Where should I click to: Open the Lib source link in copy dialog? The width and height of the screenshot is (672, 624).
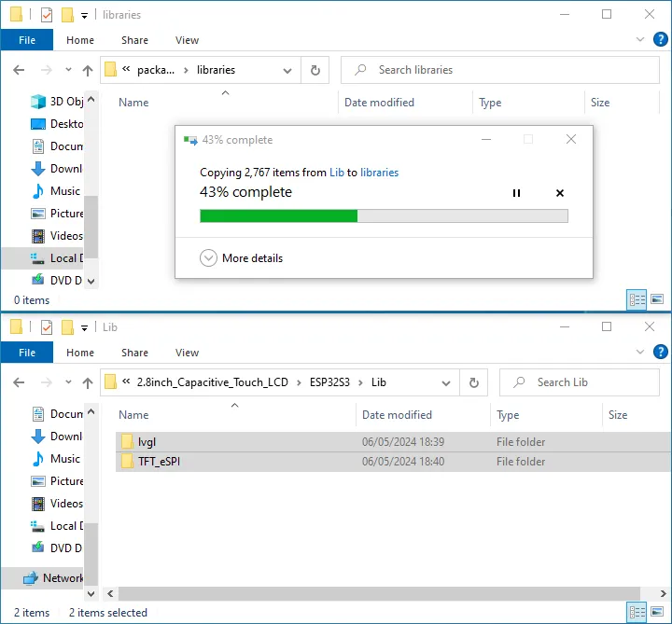tap(337, 173)
